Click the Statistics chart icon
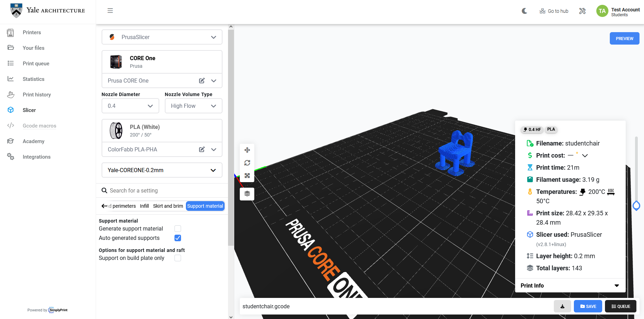 11,79
